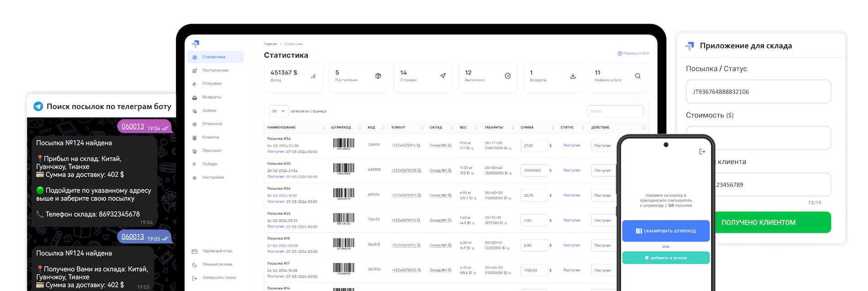Open Поступления in the sidebar menu
Image resolution: width=868 pixels, height=291 pixels.
[x=215, y=71]
